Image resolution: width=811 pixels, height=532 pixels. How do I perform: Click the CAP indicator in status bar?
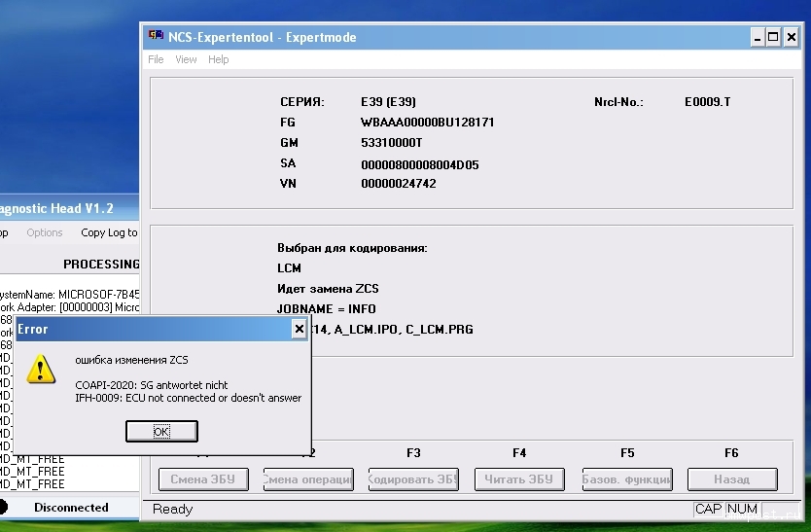708,509
